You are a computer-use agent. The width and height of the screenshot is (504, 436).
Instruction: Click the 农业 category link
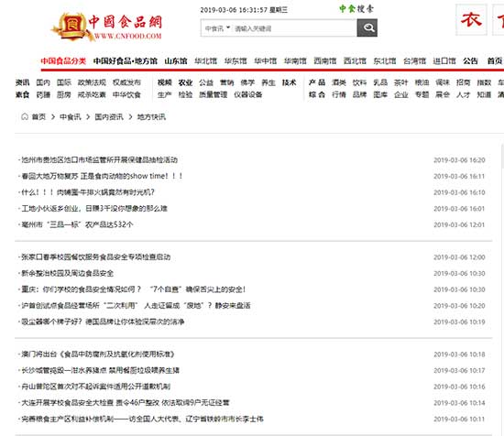click(185, 82)
